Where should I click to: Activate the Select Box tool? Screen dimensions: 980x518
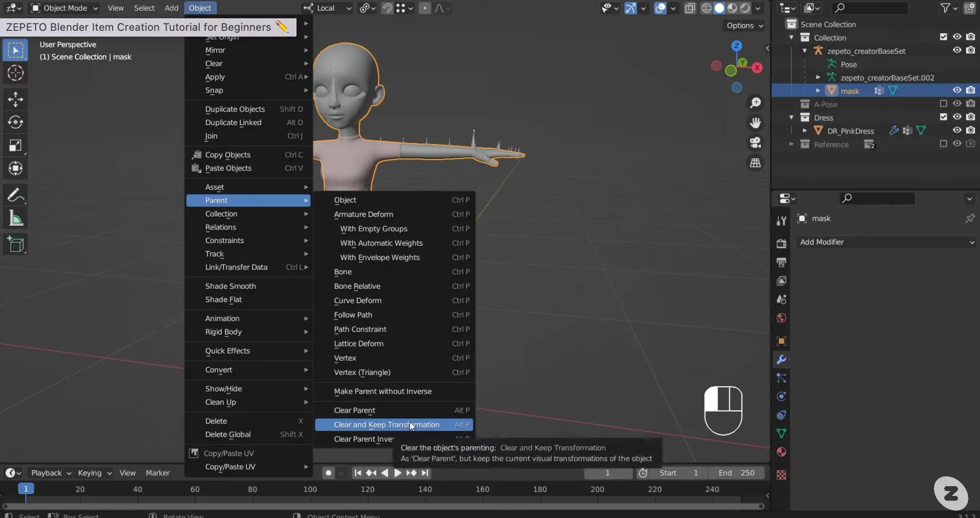pyautogui.click(x=15, y=50)
